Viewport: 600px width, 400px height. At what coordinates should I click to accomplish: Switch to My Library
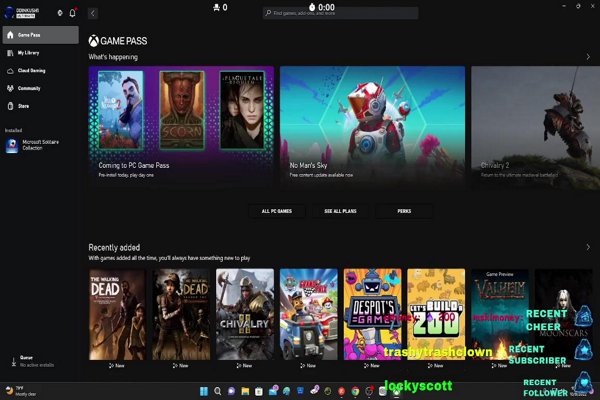[x=41, y=53]
